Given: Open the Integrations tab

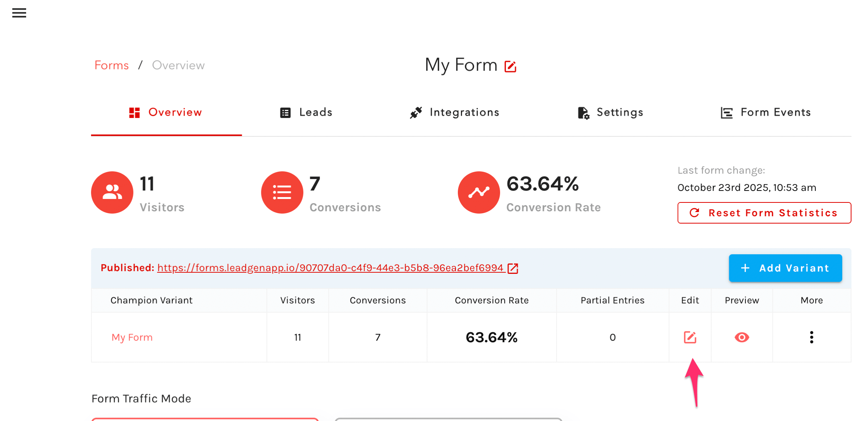Looking at the screenshot, I should [x=454, y=113].
